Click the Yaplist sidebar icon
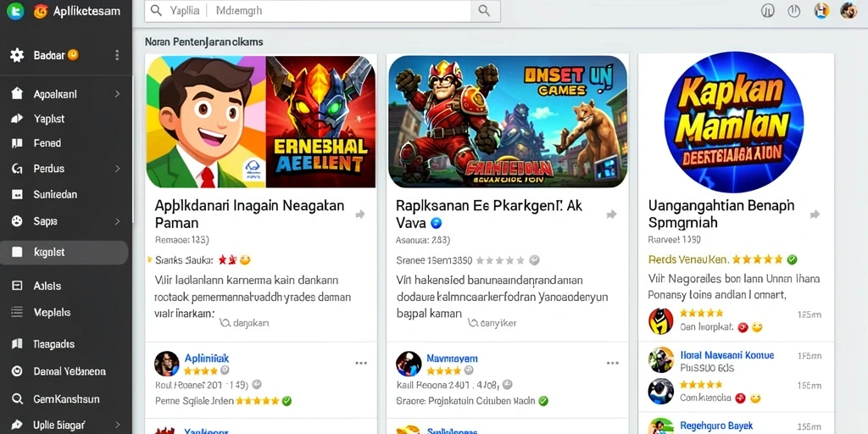The width and height of the screenshot is (868, 434). [17, 119]
